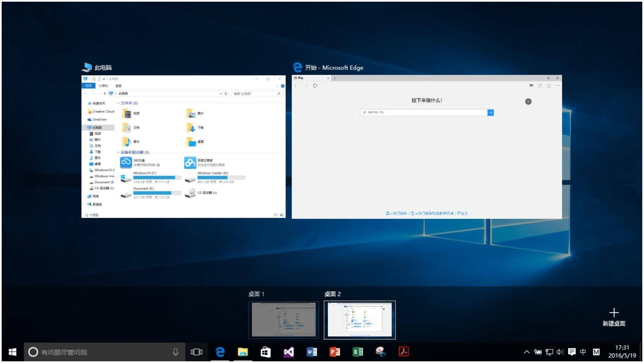The width and height of the screenshot is (644, 363).
Task: Click the Edge Hub icon
Action: pyautogui.click(x=531, y=85)
